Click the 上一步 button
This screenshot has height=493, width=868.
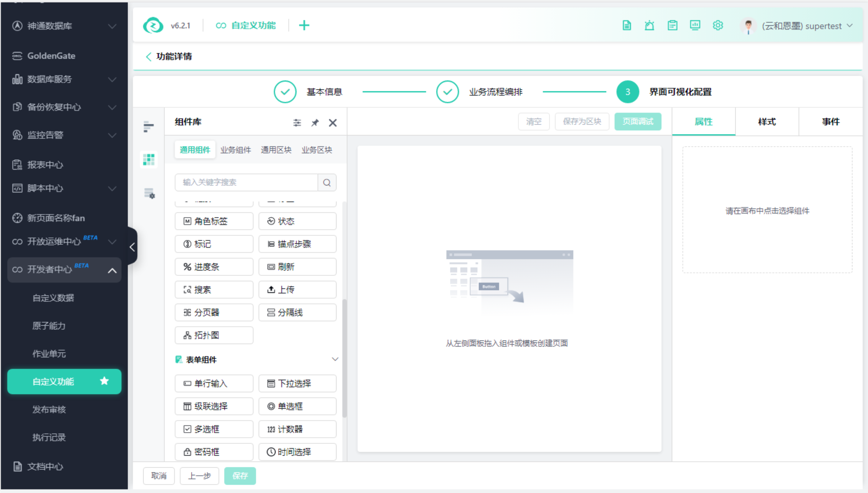199,476
